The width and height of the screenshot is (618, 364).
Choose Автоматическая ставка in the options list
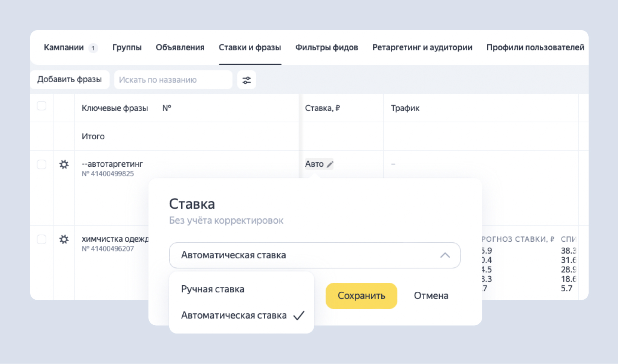point(234,315)
